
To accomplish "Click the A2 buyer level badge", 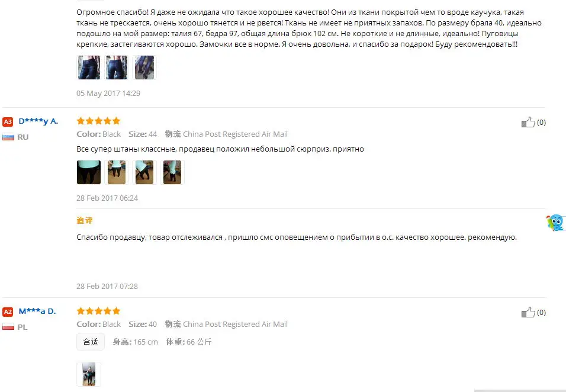I will [x=8, y=312].
